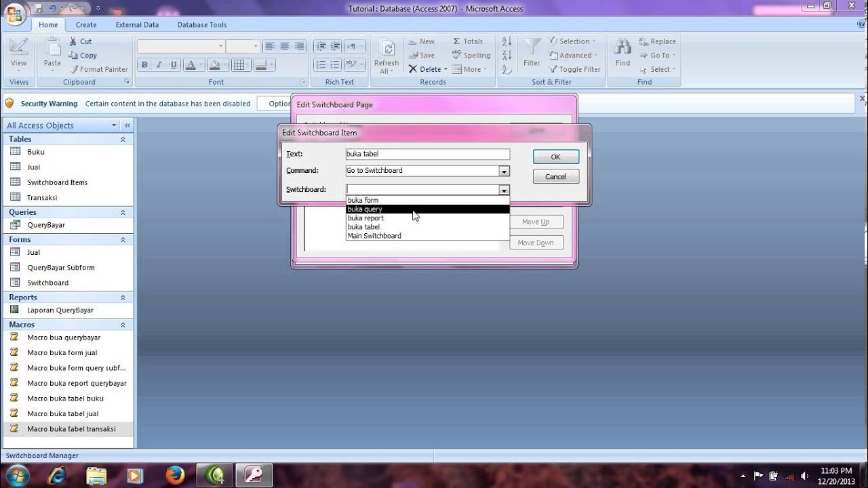Click Cancel in Edit Switchboard Item

coord(555,176)
